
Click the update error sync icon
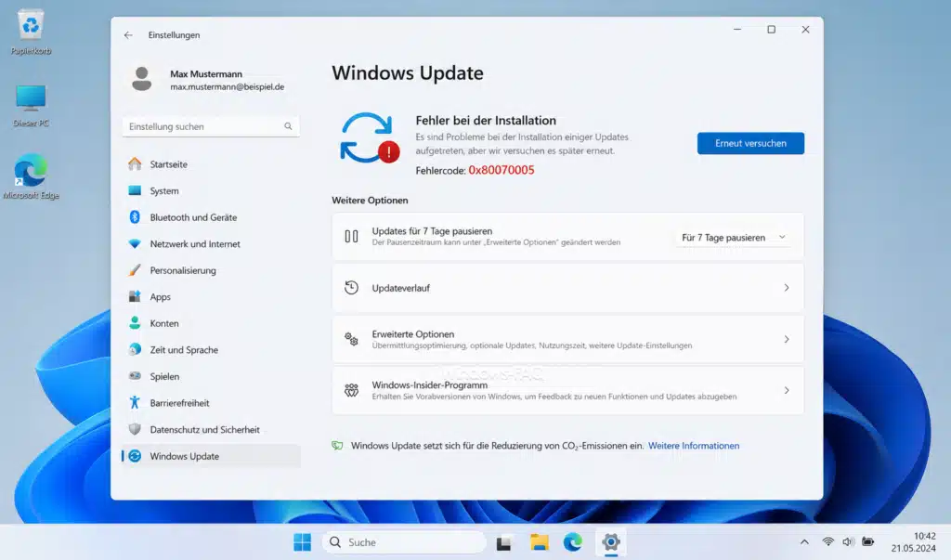coord(369,137)
